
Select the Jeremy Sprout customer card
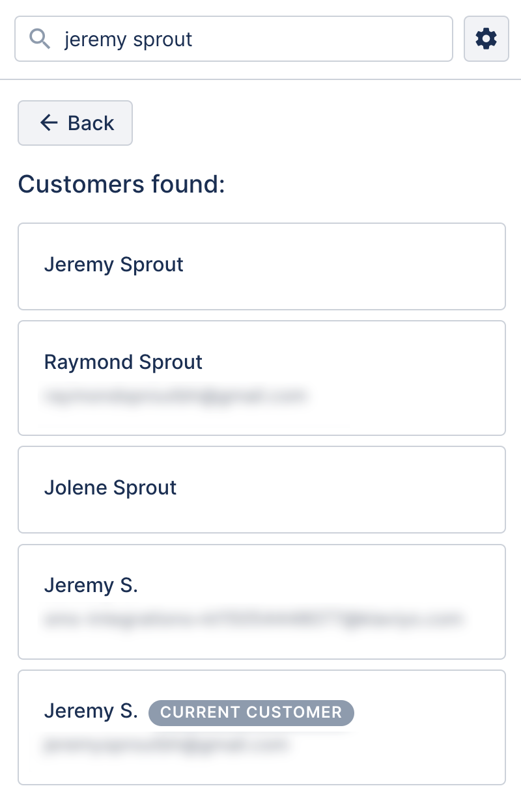[262, 266]
